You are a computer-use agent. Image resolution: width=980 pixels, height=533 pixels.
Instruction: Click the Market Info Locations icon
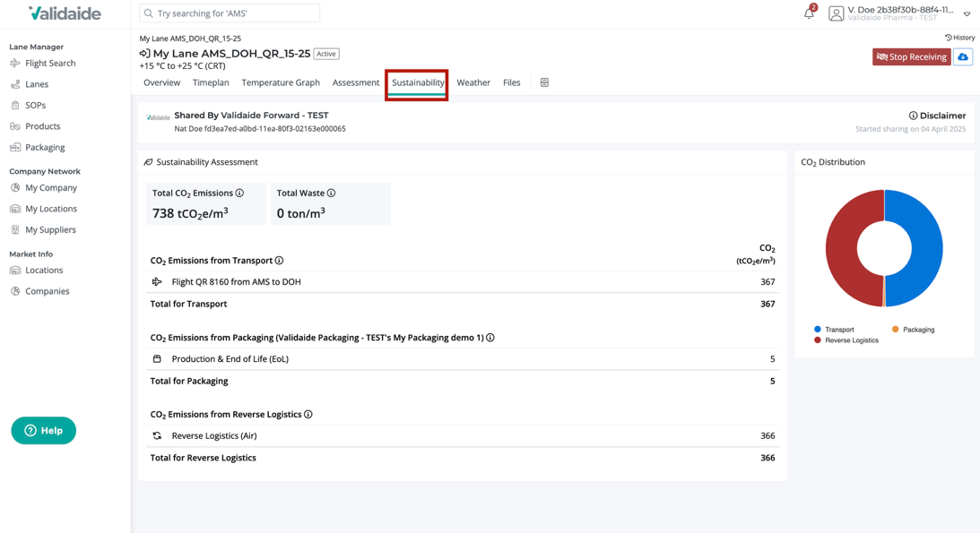pos(15,271)
